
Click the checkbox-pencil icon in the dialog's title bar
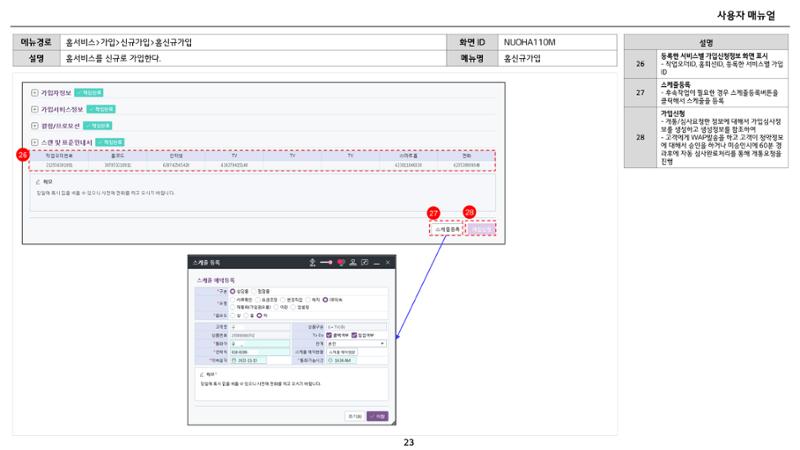[x=365, y=262]
